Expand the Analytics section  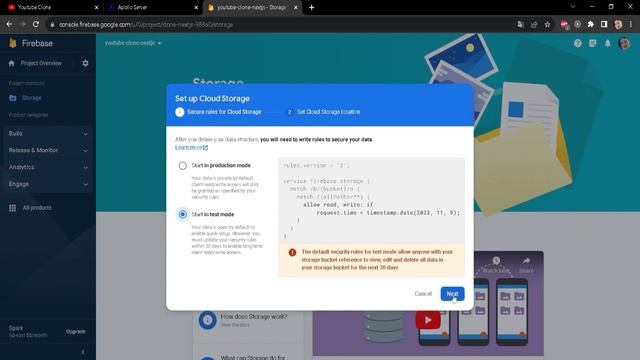point(48,167)
